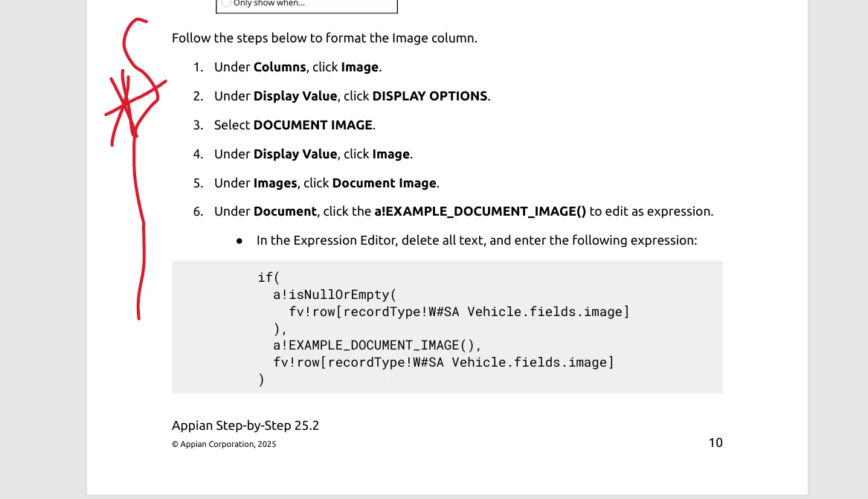Click the closing parenthesis at code block end
The image size is (868, 499).
[x=261, y=379]
